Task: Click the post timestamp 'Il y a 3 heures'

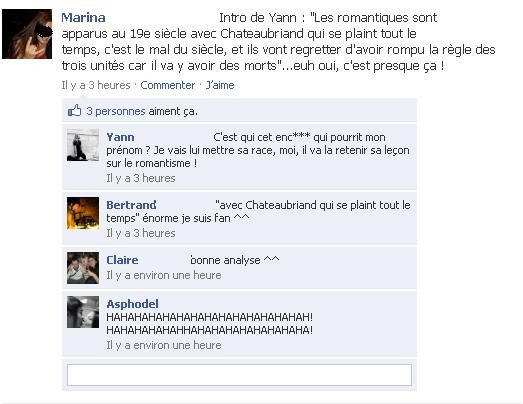Action: pyautogui.click(x=96, y=85)
